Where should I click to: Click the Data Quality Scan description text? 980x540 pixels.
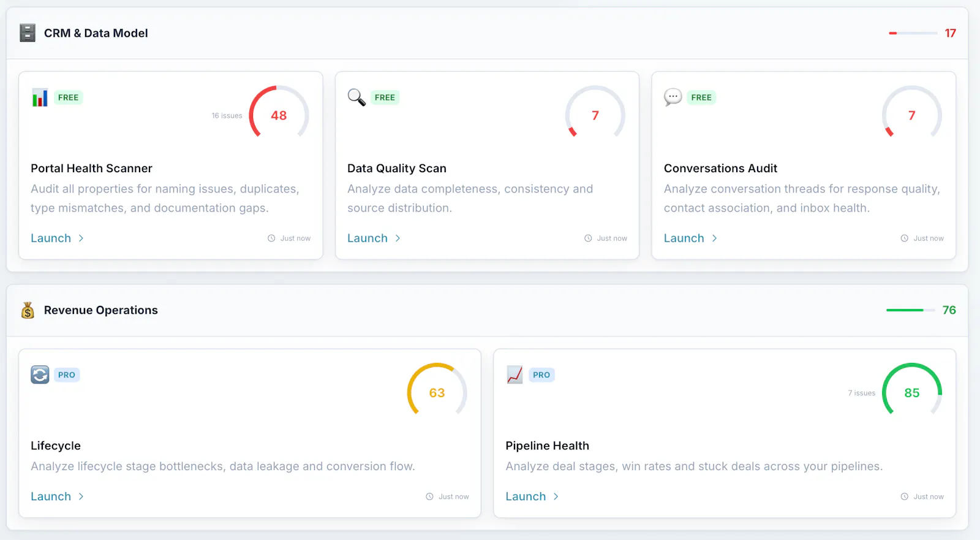coord(470,199)
